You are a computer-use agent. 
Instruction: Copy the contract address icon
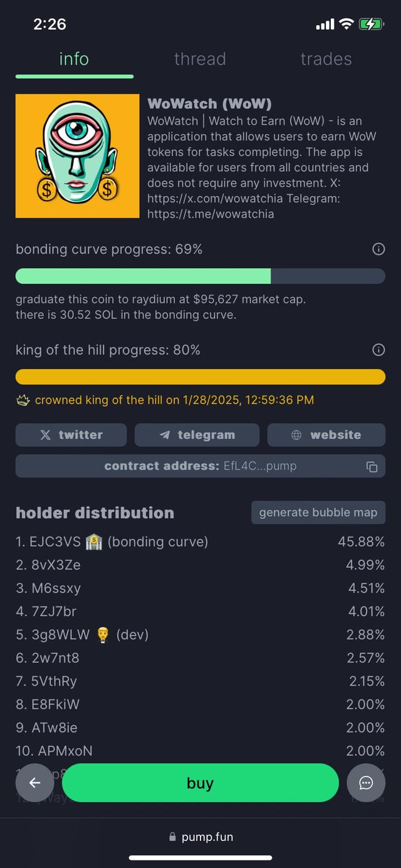tap(372, 466)
